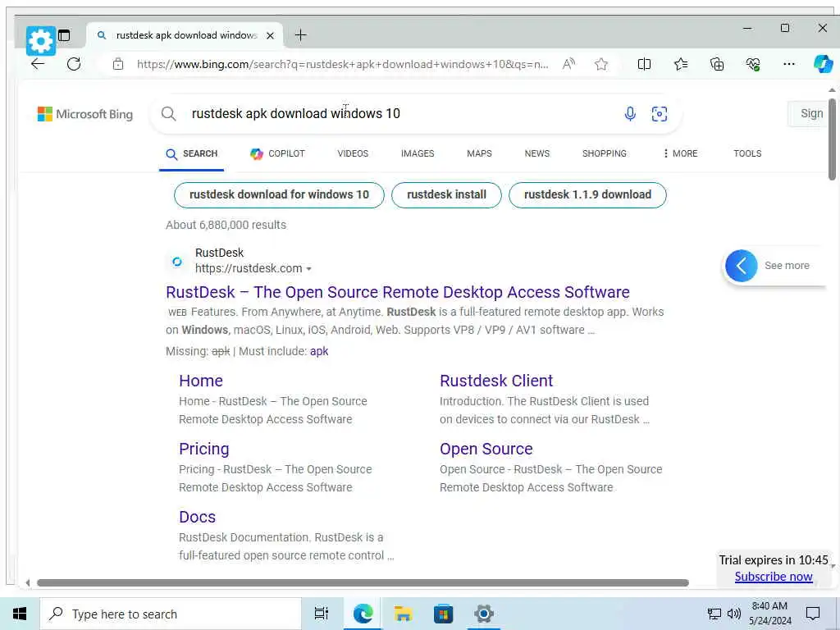Close the rustdesk search tab
The height and width of the screenshot is (630, 840).
tap(271, 35)
